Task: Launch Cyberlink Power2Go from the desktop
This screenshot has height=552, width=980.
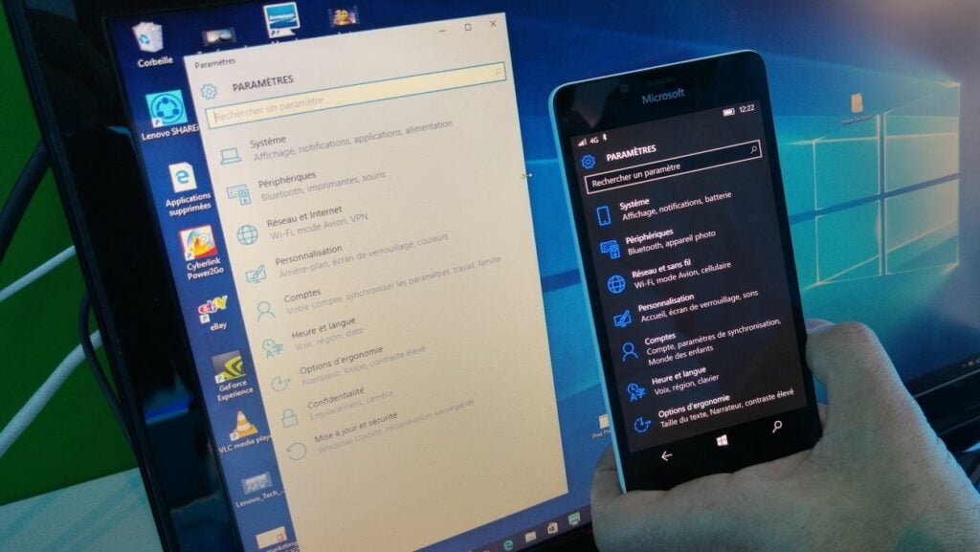Action: pyautogui.click(x=201, y=253)
